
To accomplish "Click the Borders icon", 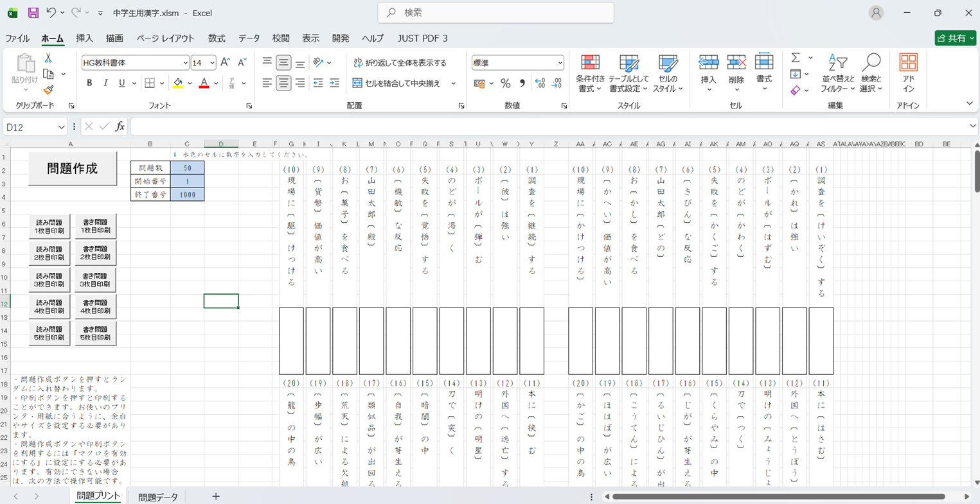I will pyautogui.click(x=150, y=83).
